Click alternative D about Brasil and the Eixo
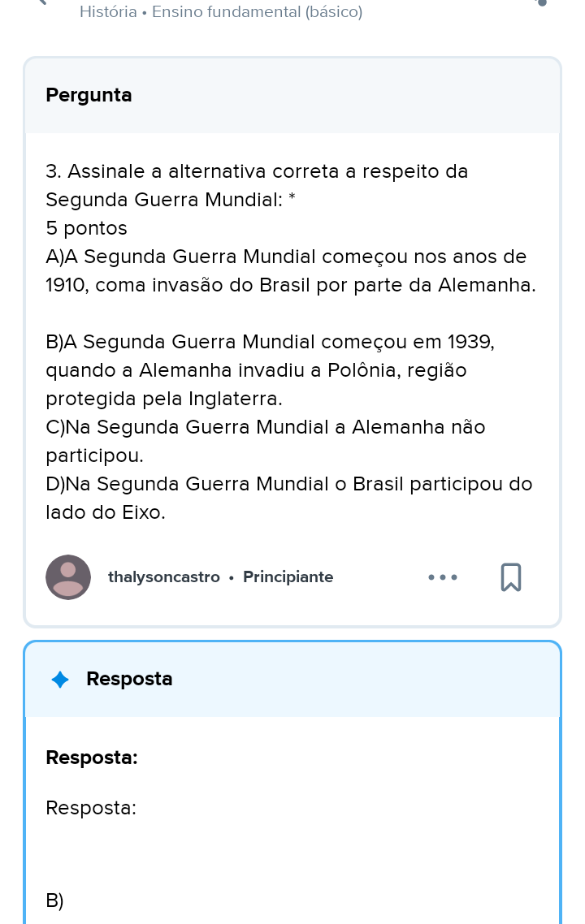Screen dimensions: 585x924 pyautogui.click(x=288, y=498)
